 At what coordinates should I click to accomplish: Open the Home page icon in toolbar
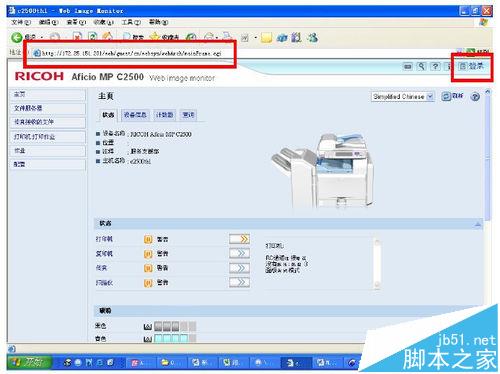[x=107, y=37]
